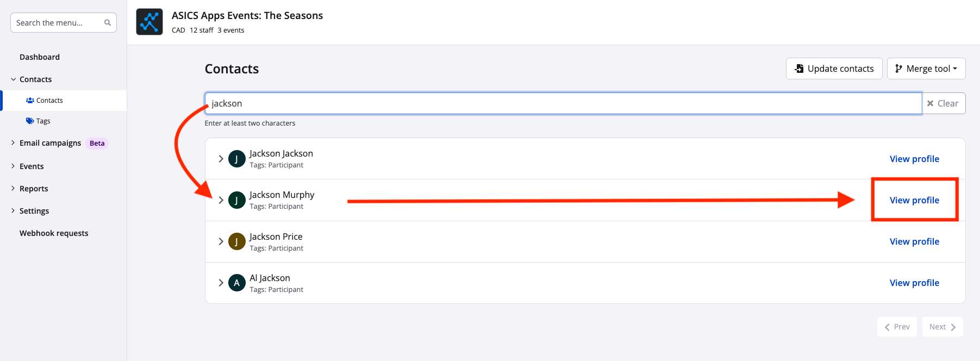The image size is (980, 361).
Task: Expand the Al Jackson contact row
Action: click(x=221, y=283)
